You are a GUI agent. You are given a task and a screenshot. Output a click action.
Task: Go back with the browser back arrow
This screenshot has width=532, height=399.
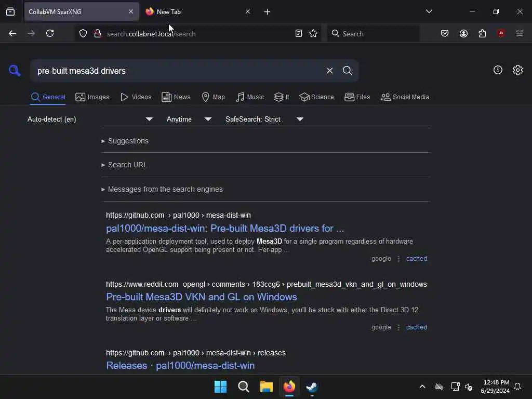pos(12,34)
